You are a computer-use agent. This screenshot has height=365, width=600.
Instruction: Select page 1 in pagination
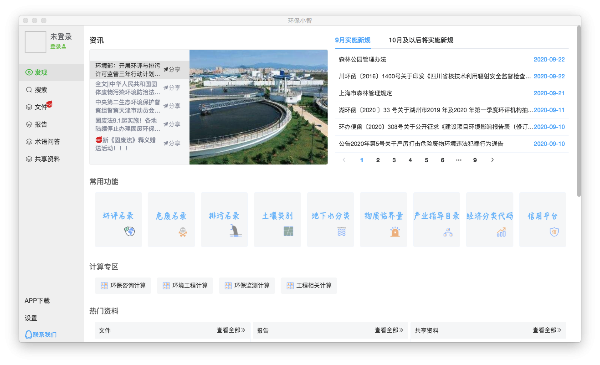point(362,160)
